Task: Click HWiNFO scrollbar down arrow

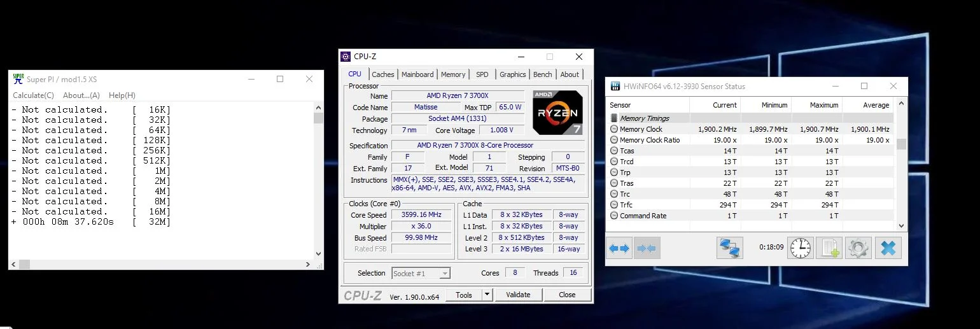Action: [x=901, y=225]
